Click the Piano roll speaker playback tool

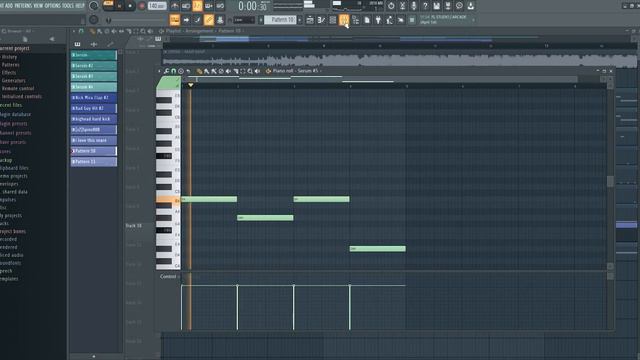(x=258, y=71)
